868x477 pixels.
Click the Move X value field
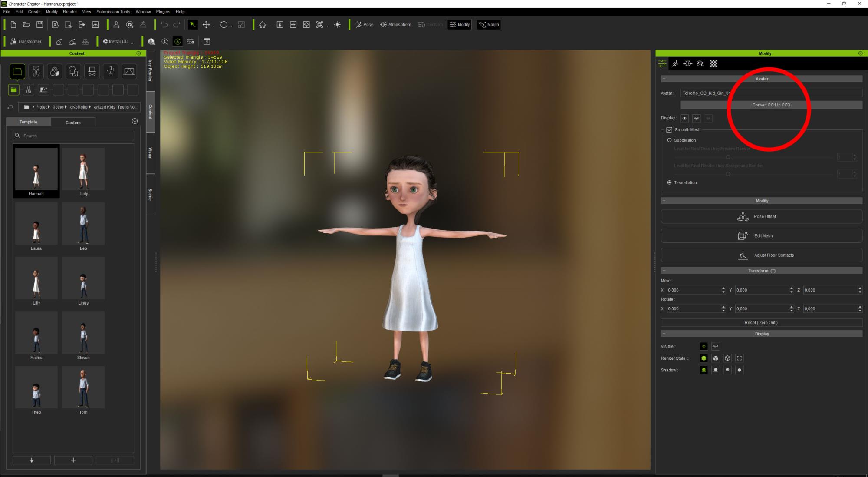(694, 290)
